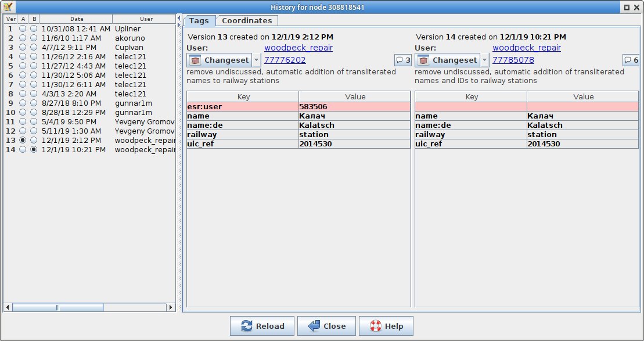Click Changeset button for version 14
This screenshot has height=341, width=644.
click(448, 60)
